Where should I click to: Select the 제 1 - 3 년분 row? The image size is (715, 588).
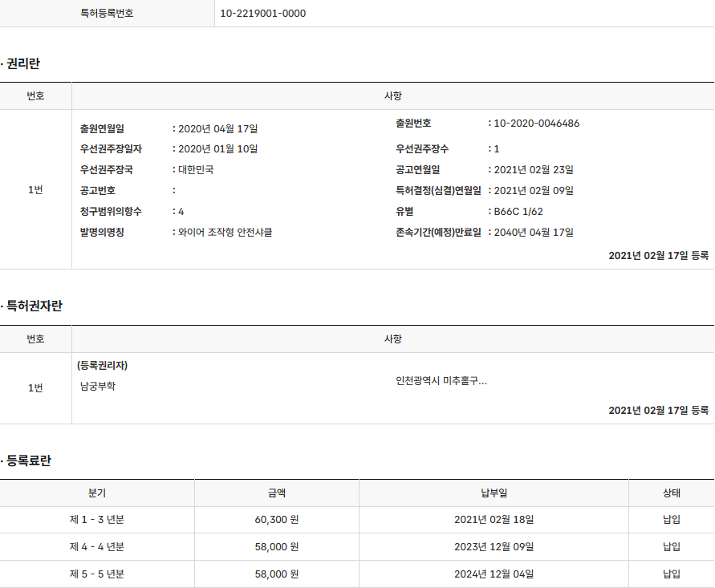pos(97,520)
